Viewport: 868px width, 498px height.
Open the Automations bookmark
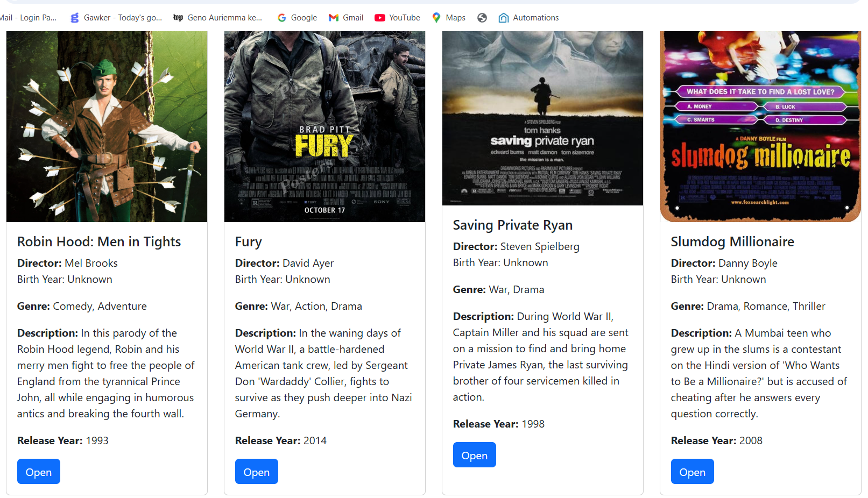[x=528, y=18]
